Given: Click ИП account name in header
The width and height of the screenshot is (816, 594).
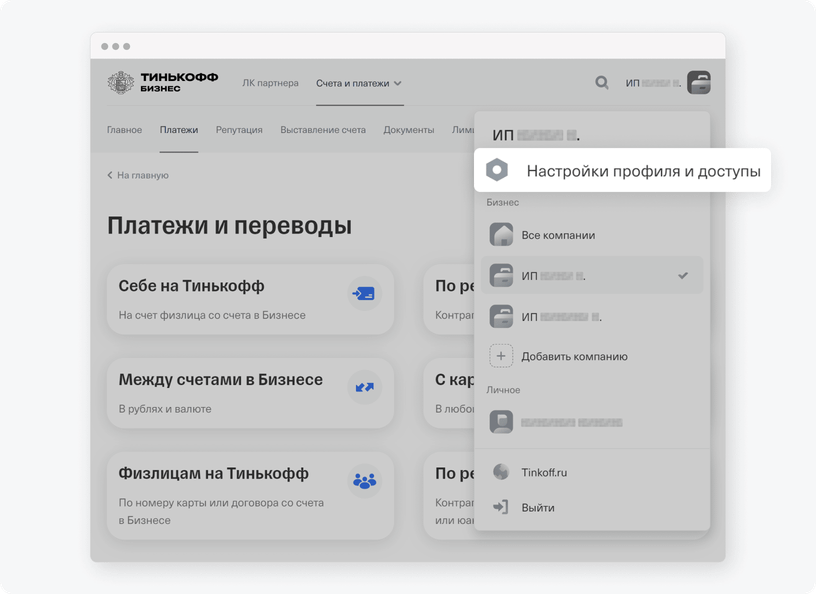Looking at the screenshot, I should (x=653, y=83).
